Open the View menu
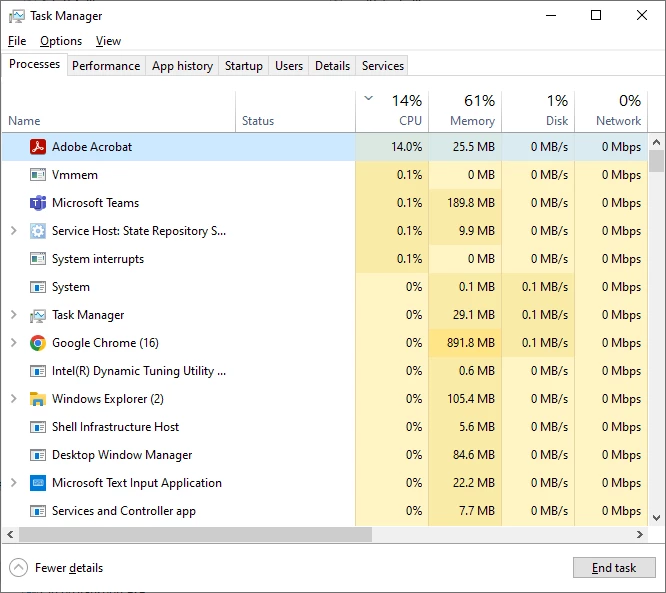The width and height of the screenshot is (666, 593). pyautogui.click(x=108, y=41)
